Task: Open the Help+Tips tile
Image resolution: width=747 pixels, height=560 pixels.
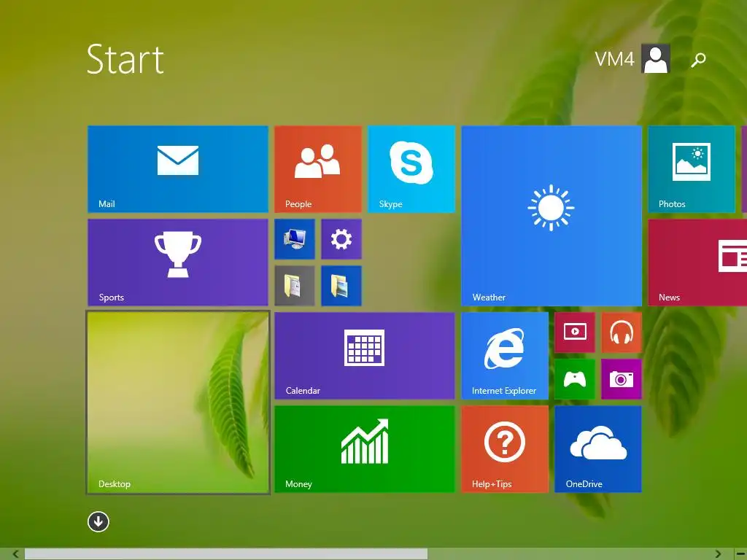Action: click(x=505, y=449)
